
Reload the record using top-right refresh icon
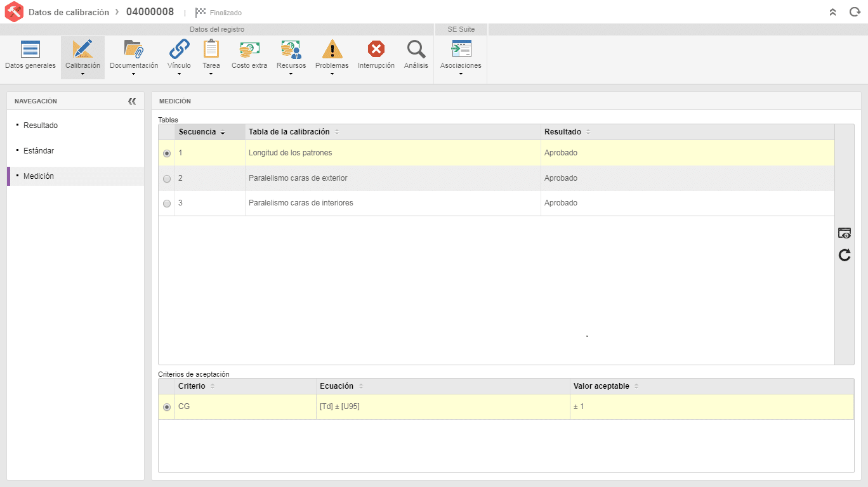tap(855, 12)
